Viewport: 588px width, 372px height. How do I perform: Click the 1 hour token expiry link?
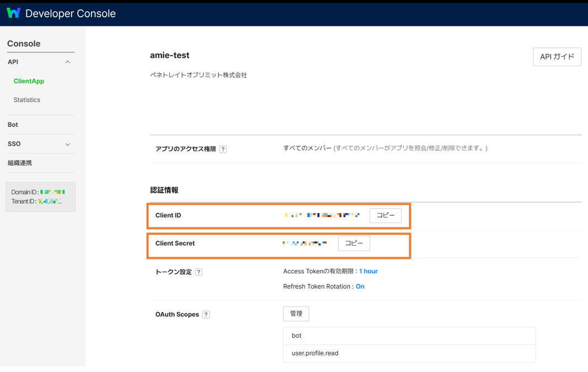click(x=368, y=272)
